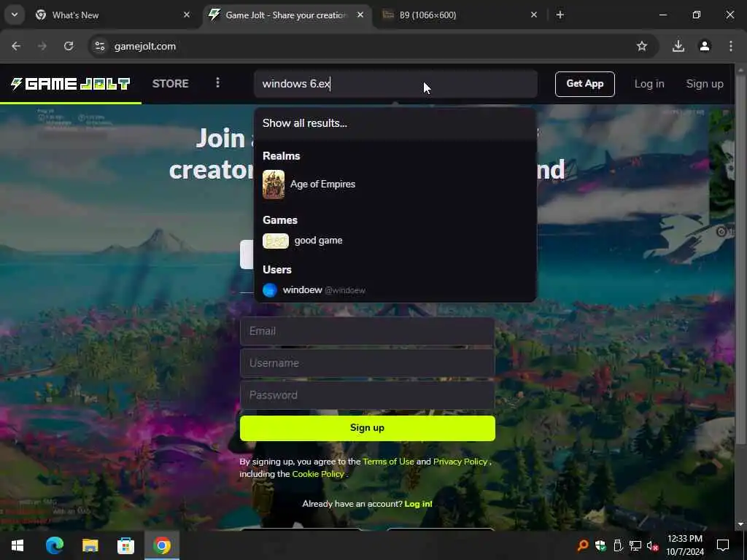Focus the Email input field

coord(368,331)
